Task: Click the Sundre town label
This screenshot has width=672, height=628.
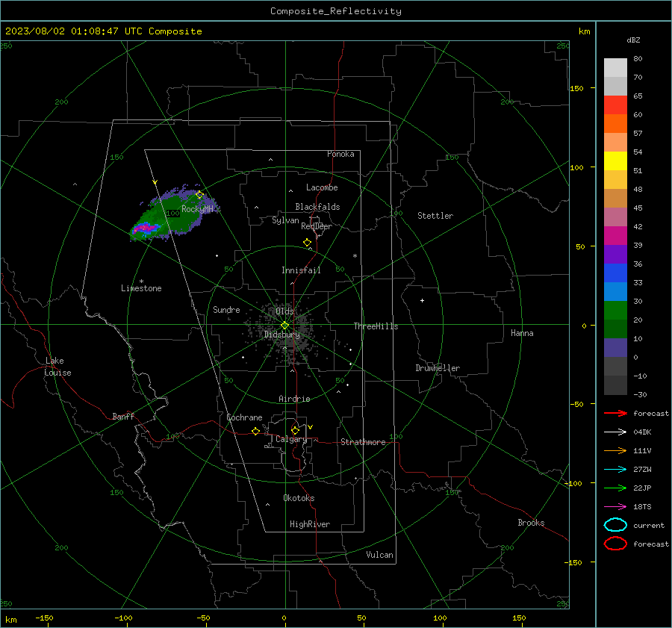Action: 226,309
